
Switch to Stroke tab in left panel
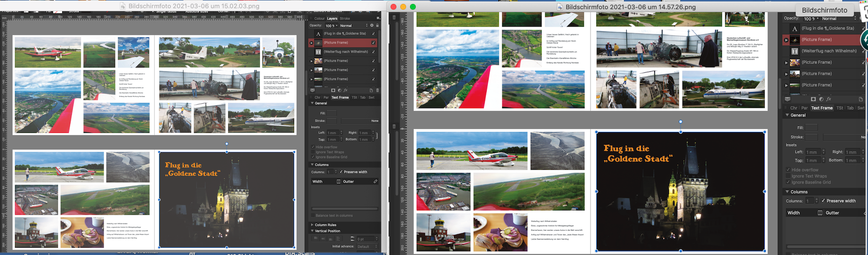point(345,18)
